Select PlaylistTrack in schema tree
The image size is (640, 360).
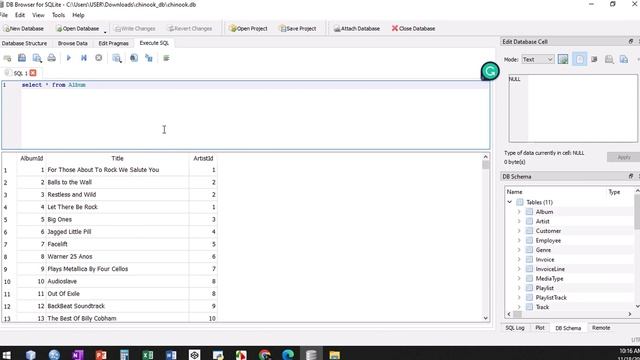(x=551, y=298)
